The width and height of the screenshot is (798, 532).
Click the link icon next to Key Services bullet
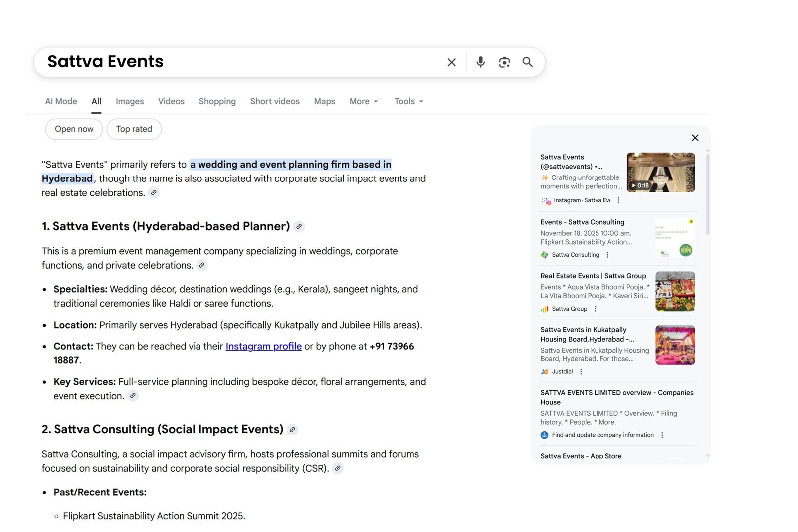[133, 396]
